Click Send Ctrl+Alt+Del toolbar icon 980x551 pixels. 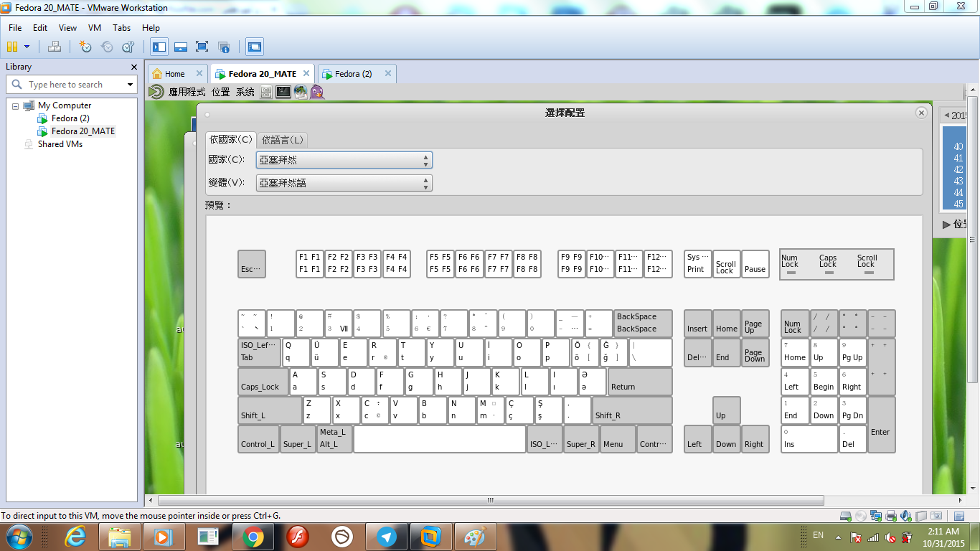pyautogui.click(x=55, y=47)
